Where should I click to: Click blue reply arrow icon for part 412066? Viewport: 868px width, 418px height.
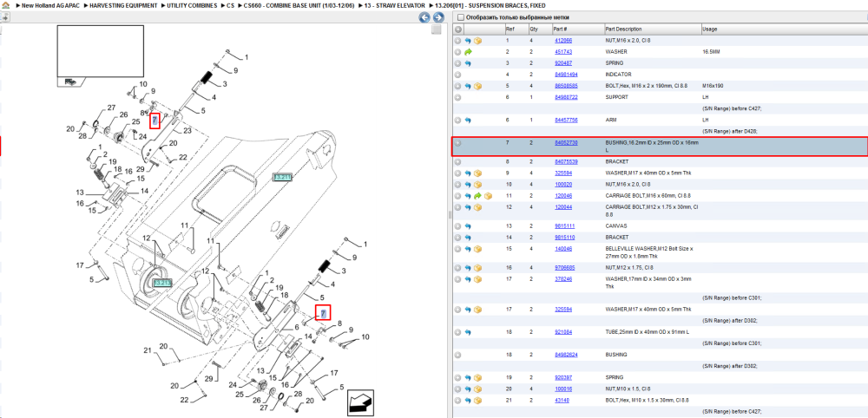(x=468, y=41)
